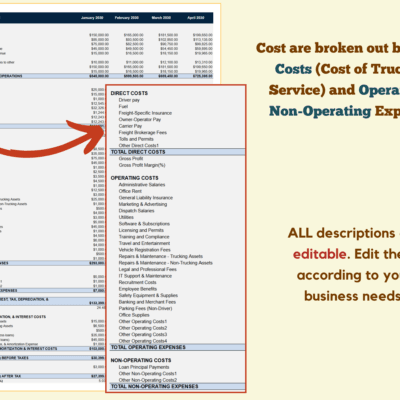Select the Fuel row label

(123, 106)
